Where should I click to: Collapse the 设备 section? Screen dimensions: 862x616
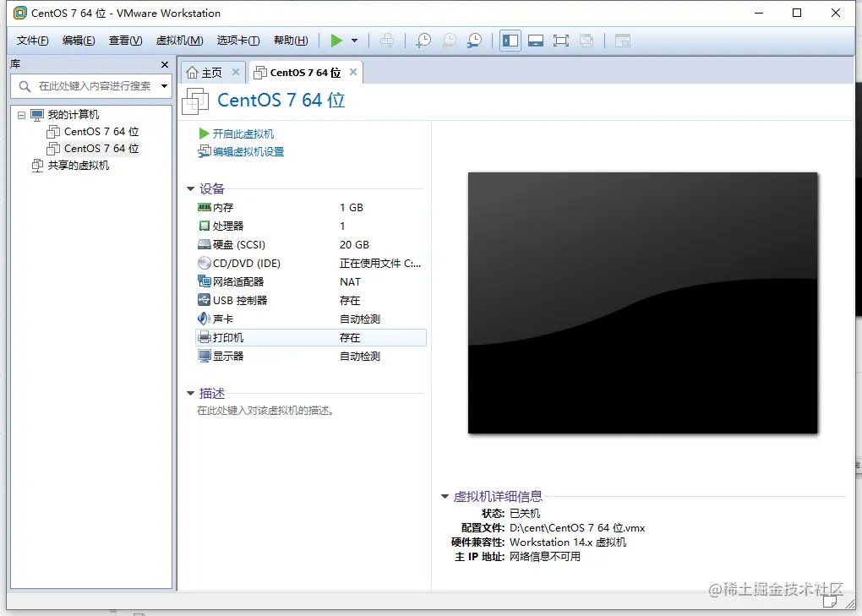pos(191,188)
